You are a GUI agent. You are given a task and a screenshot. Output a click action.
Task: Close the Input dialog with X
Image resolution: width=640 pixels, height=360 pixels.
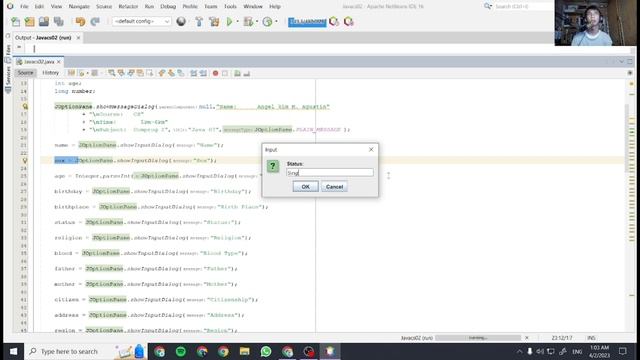(371, 149)
